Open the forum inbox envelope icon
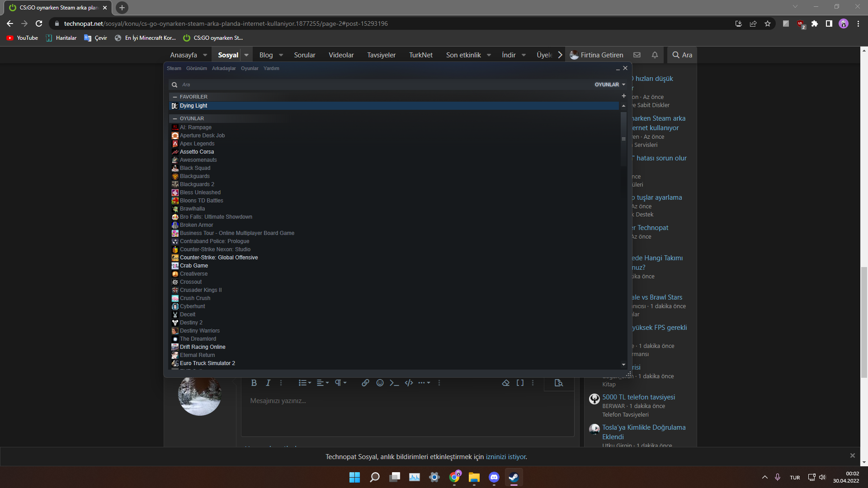The image size is (868, 488). (x=637, y=55)
